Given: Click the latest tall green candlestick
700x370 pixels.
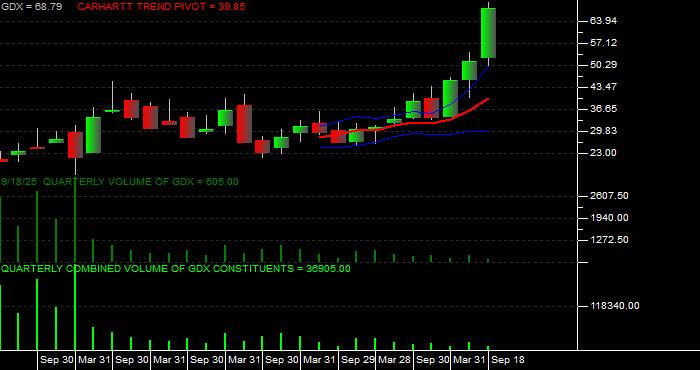Looking at the screenshot, I should pos(488,33).
